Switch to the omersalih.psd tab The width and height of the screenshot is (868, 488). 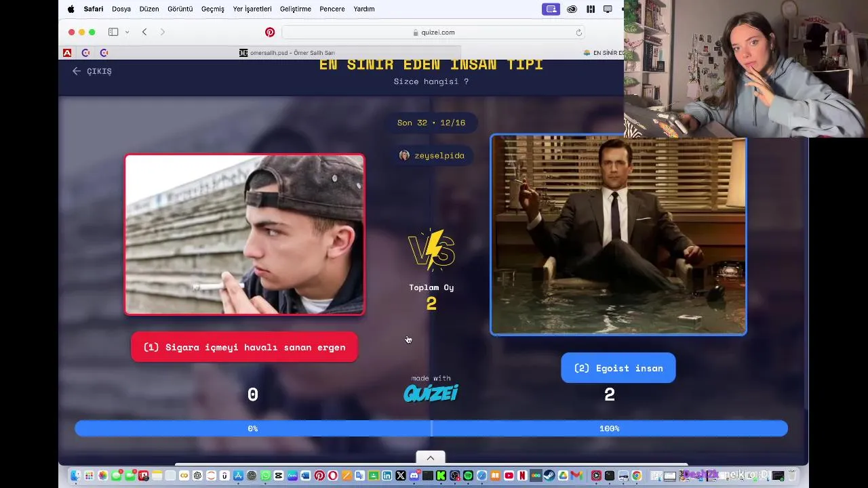coord(288,52)
